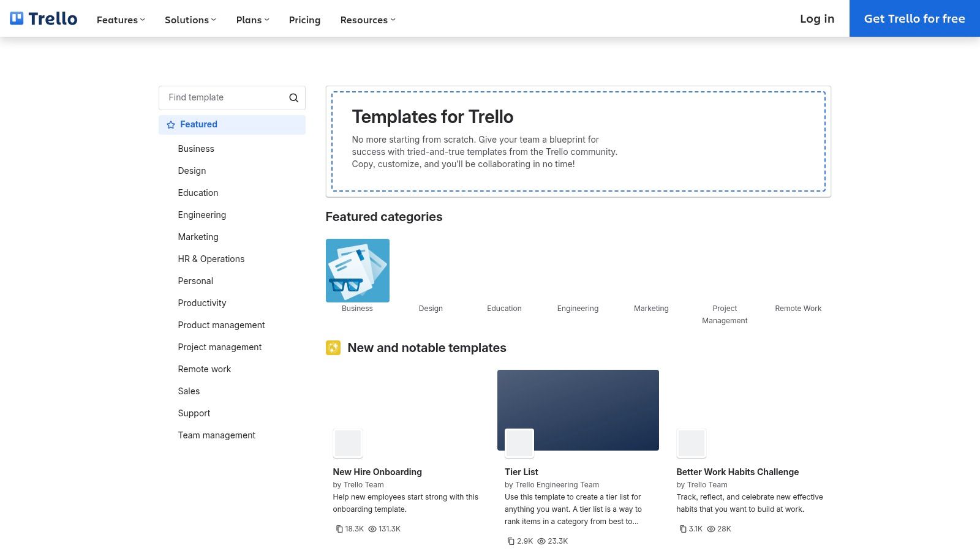The image size is (980, 551).
Task: Focus the Find template search field
Action: point(232,98)
